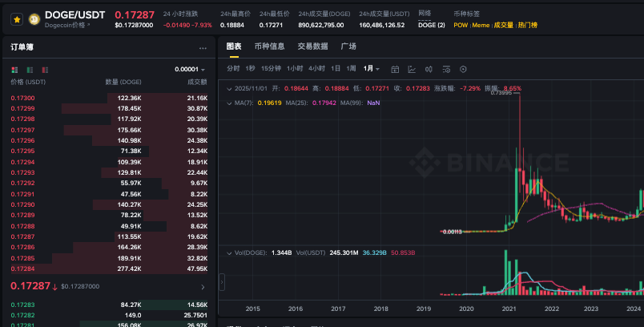Click the favorite star icon for DOGE/USDT

click(17, 18)
